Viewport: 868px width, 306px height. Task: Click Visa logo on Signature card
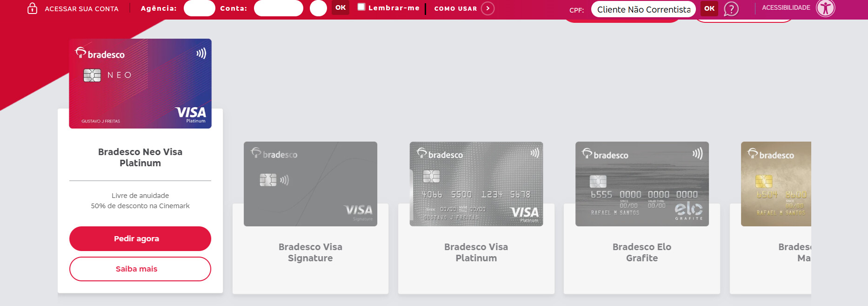point(358,210)
